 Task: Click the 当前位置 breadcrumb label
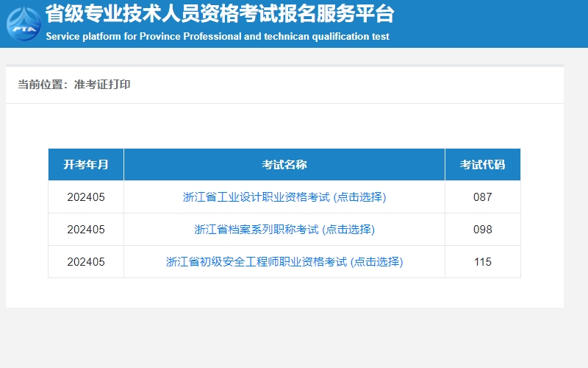coord(42,85)
